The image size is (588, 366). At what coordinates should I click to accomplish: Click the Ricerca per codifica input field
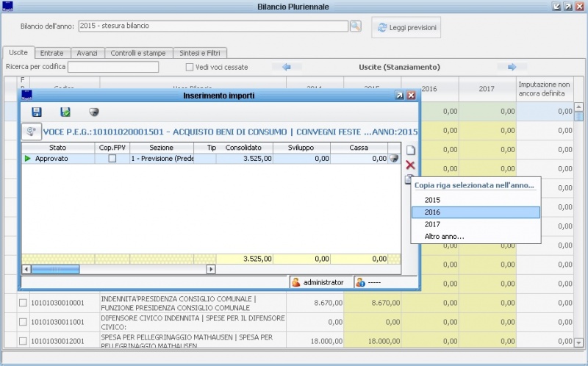pos(112,67)
